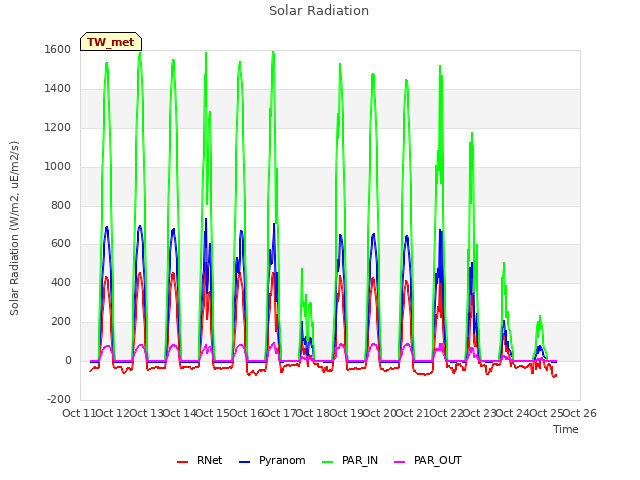This screenshot has width=640, height=480.
Task: Click the Oct 11 x-axis tick label
Action: pos(79,413)
